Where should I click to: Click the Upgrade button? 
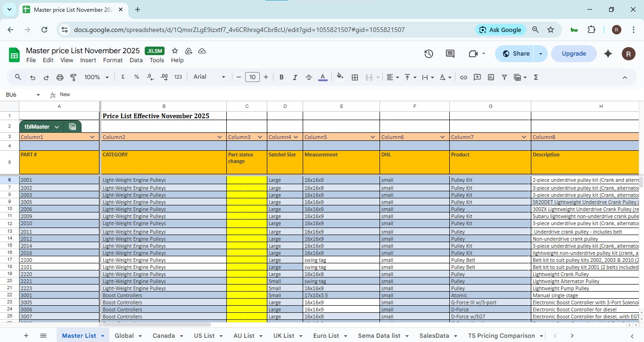point(573,53)
